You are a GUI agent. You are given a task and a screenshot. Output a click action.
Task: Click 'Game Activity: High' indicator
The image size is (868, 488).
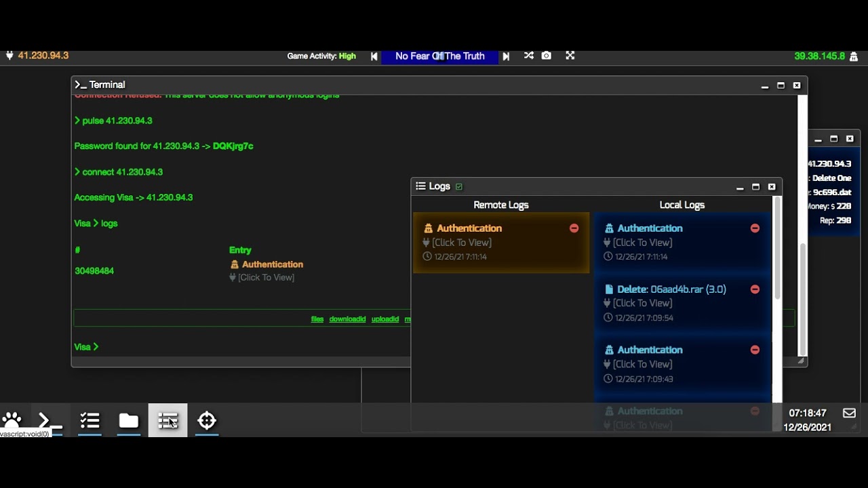point(321,56)
